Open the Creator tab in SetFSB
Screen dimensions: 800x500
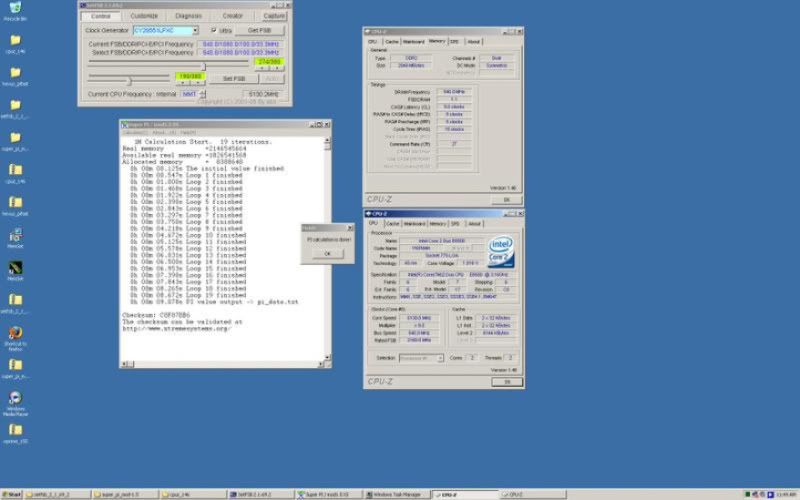tap(233, 16)
